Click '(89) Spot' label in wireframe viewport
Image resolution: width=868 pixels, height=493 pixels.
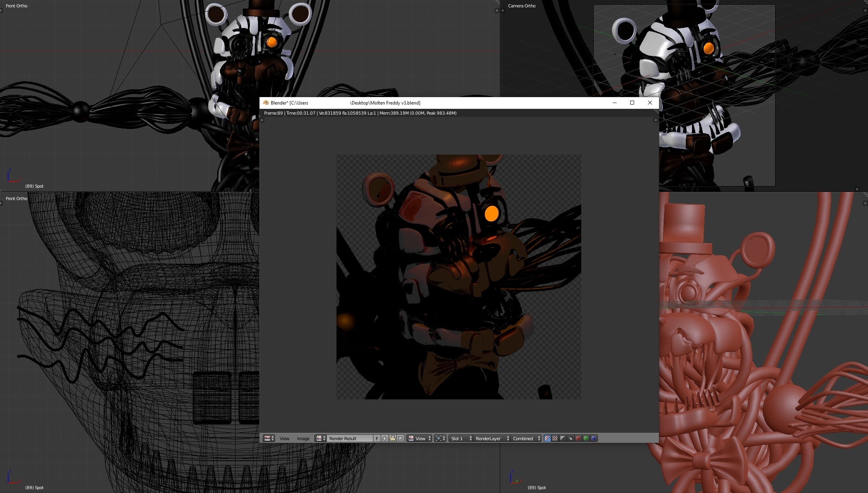[x=34, y=488]
